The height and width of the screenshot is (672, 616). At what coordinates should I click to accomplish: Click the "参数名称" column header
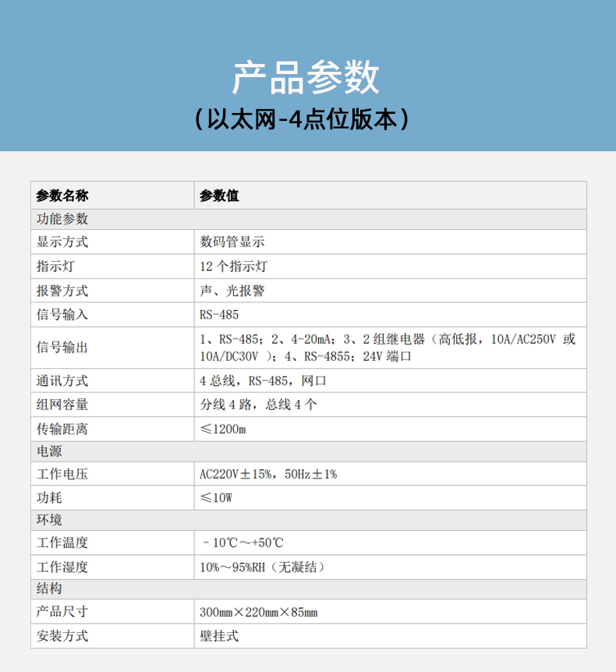coord(62,196)
